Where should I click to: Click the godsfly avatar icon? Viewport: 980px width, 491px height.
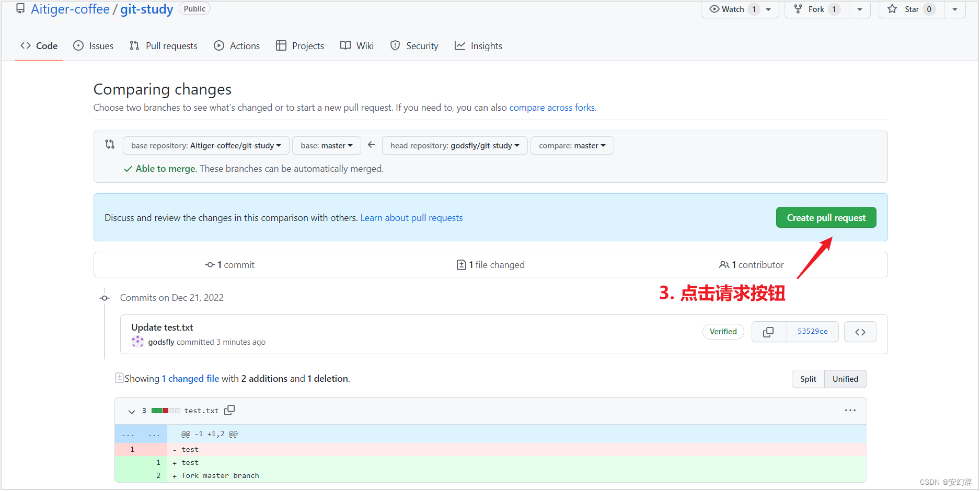(137, 342)
